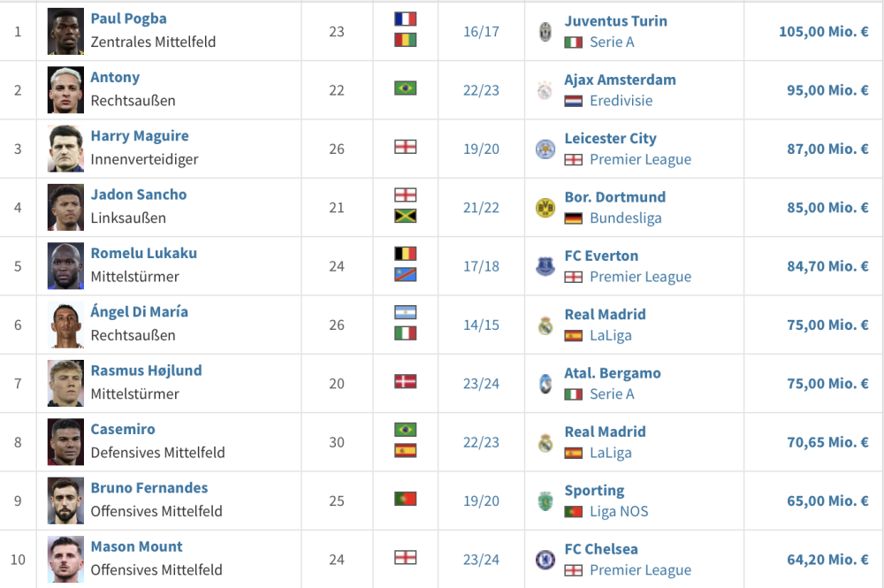Click the Netherlands flag beside Eredivisie

tap(574, 101)
